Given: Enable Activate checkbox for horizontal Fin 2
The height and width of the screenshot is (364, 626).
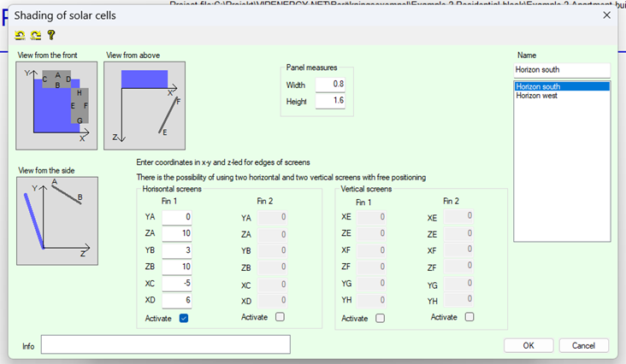Looking at the screenshot, I should (280, 317).
